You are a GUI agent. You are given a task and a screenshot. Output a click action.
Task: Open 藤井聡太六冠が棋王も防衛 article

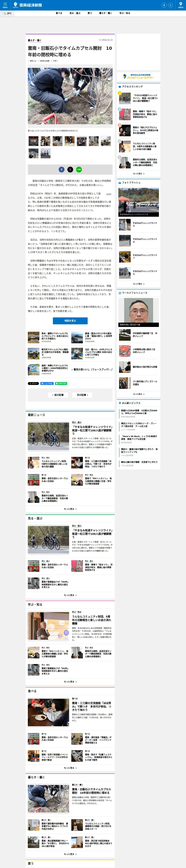point(138,367)
